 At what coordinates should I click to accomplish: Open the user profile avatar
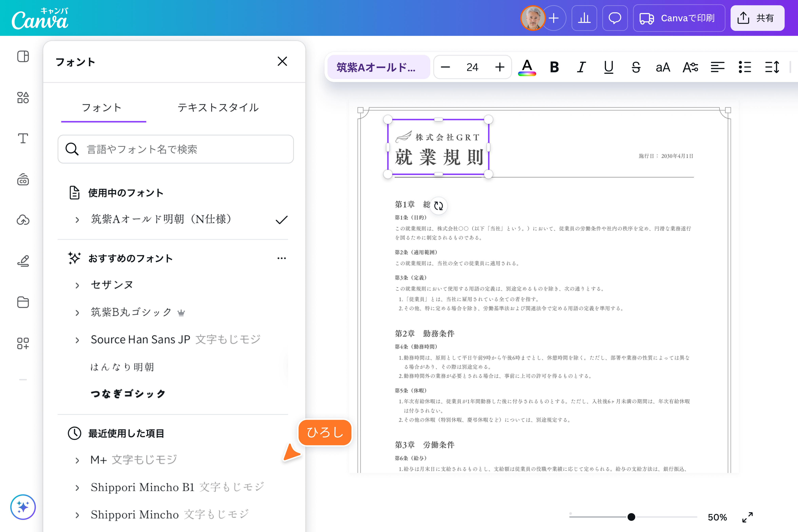point(533,18)
